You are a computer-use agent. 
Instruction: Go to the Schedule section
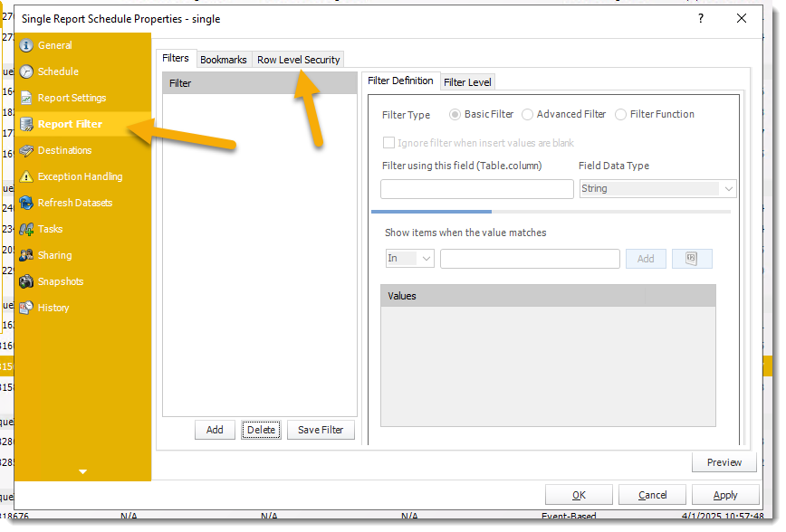pyautogui.click(x=58, y=71)
